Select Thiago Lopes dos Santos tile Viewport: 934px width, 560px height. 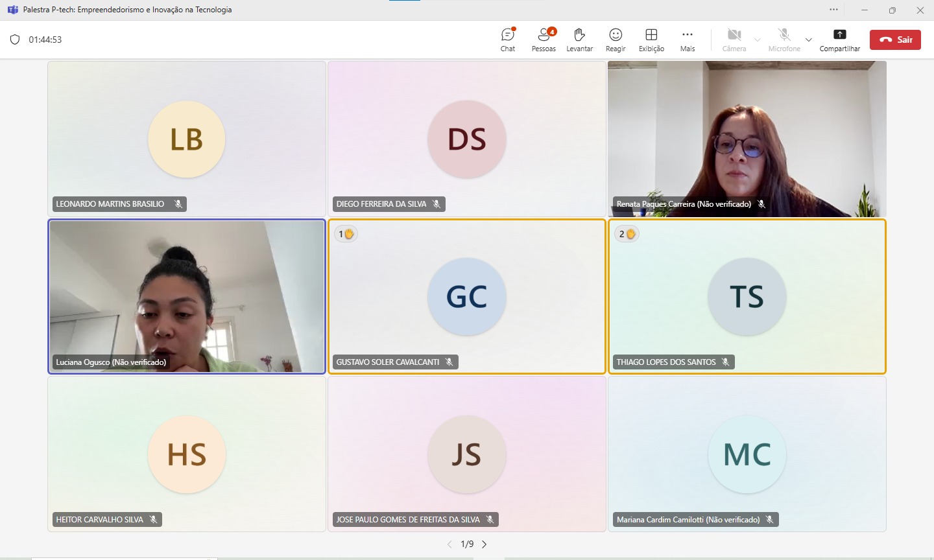pos(747,297)
